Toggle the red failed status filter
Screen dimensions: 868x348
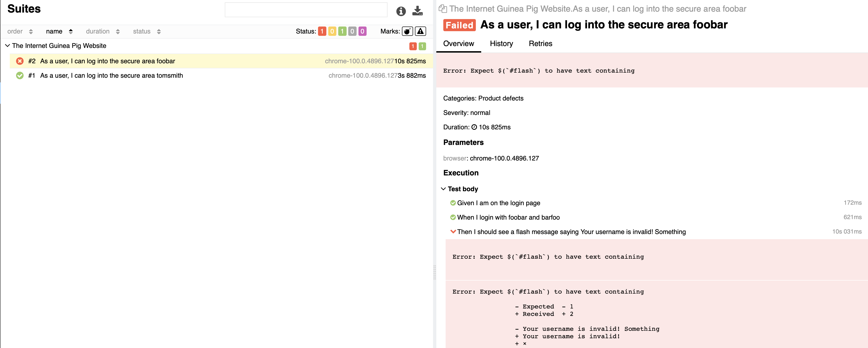[322, 31]
